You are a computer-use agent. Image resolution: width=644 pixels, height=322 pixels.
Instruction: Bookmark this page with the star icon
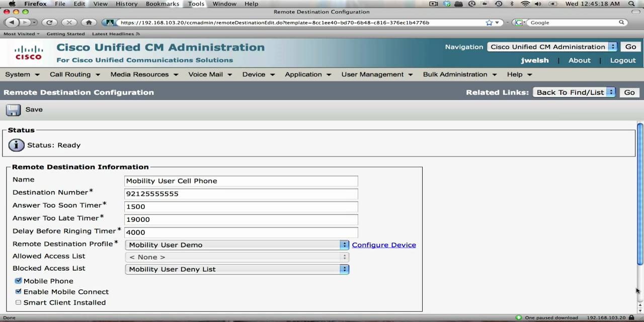[489, 23]
